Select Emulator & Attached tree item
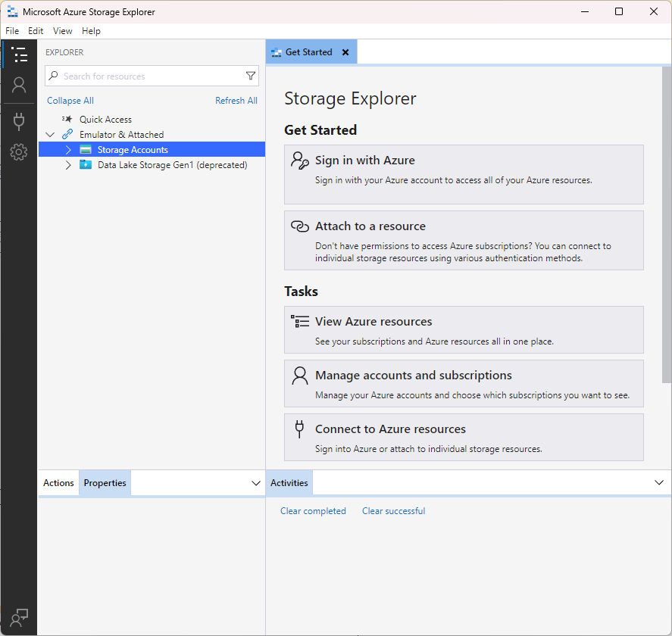 [152, 135]
